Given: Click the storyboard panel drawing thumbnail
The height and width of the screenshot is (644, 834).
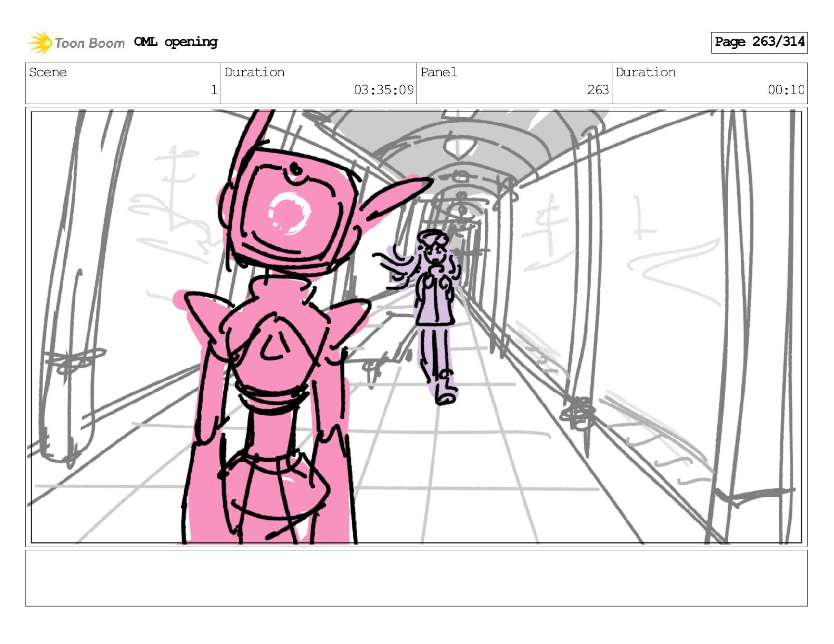Looking at the screenshot, I should [x=416, y=327].
